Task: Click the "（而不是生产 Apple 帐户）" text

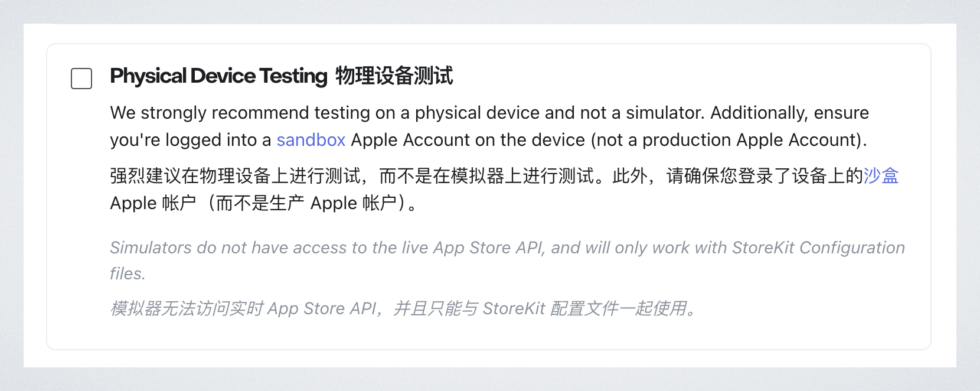Action: pos(307,203)
